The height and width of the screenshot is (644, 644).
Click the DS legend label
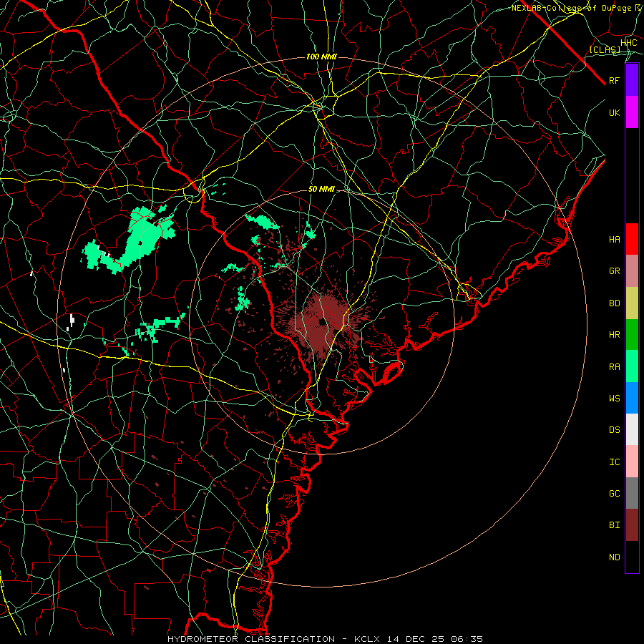point(615,430)
